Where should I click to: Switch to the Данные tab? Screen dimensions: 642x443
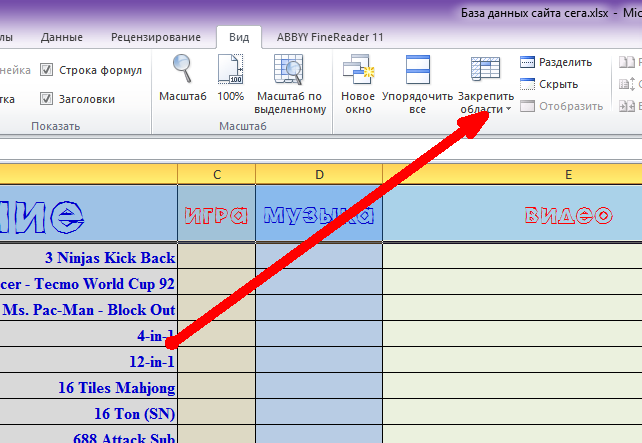(61, 37)
